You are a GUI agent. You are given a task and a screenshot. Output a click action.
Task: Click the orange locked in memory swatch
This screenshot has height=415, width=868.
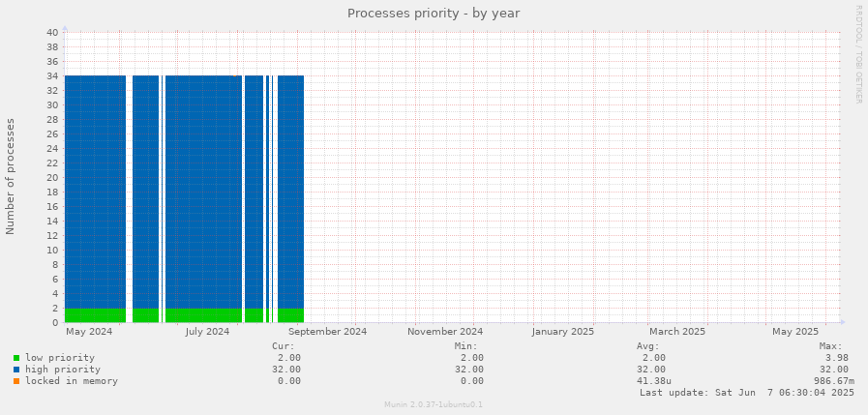click(16, 381)
